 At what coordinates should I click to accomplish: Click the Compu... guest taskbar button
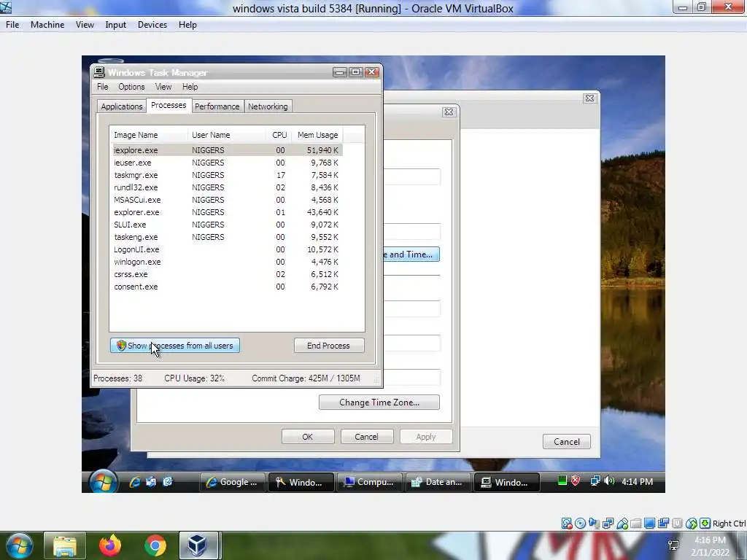(x=370, y=482)
